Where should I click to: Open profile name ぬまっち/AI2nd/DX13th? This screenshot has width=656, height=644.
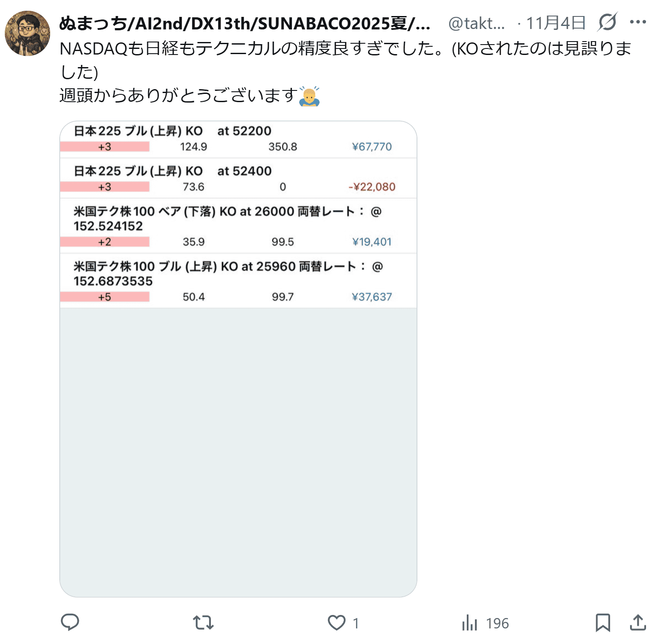245,23
